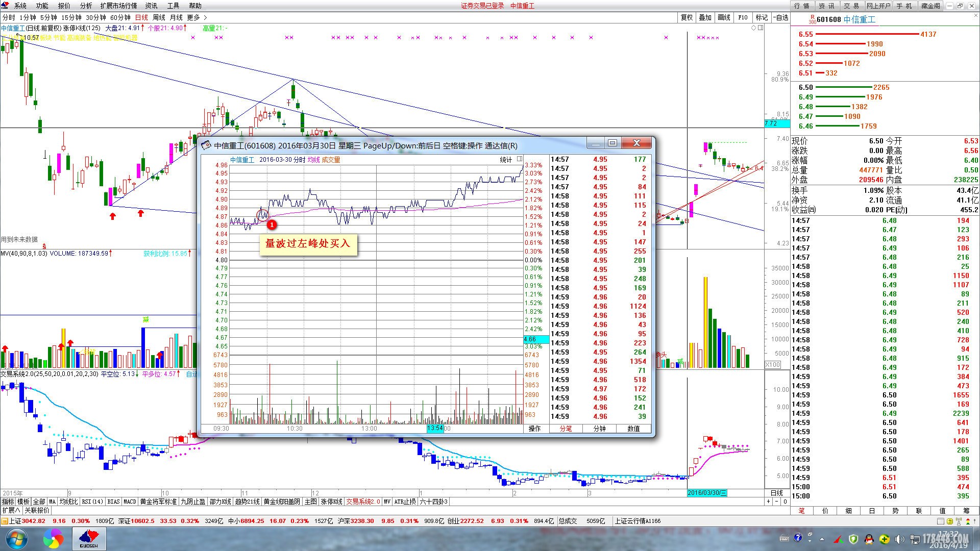Click the 操作 button in popup
Image resolution: width=980 pixels, height=551 pixels.
point(535,429)
